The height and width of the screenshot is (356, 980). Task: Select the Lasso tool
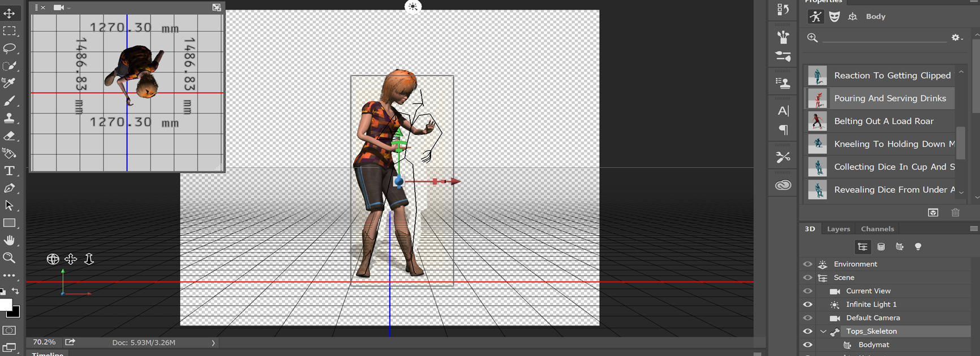coord(10,49)
